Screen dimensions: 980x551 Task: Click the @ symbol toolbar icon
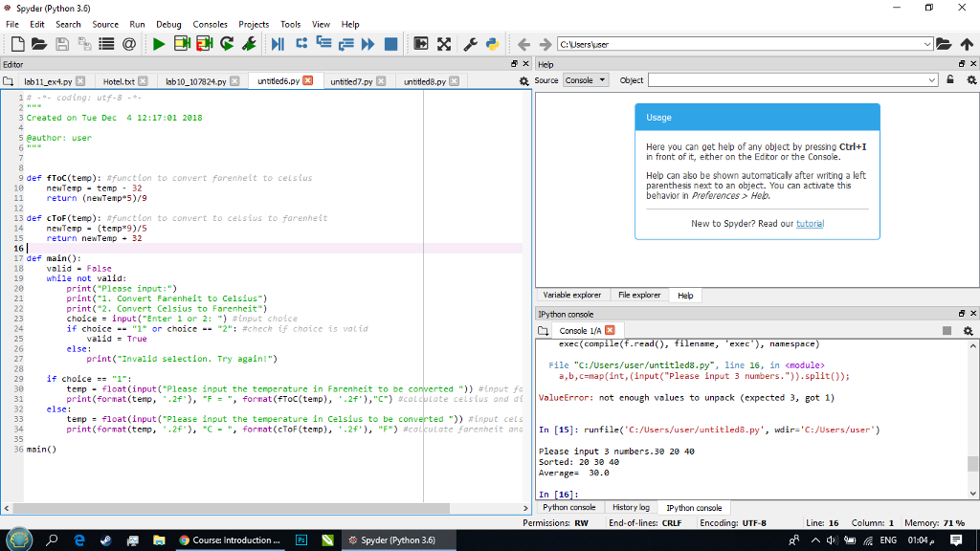(x=129, y=44)
